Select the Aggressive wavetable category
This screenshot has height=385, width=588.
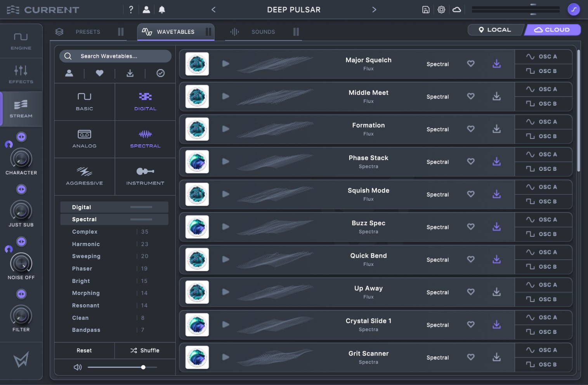pyautogui.click(x=84, y=176)
